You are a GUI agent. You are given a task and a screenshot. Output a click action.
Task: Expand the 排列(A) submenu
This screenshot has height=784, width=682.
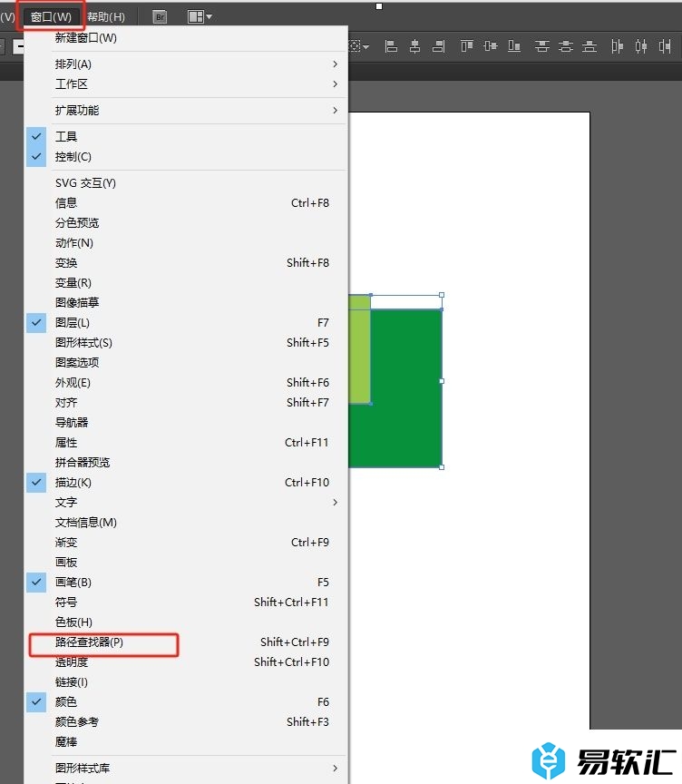coord(186,64)
